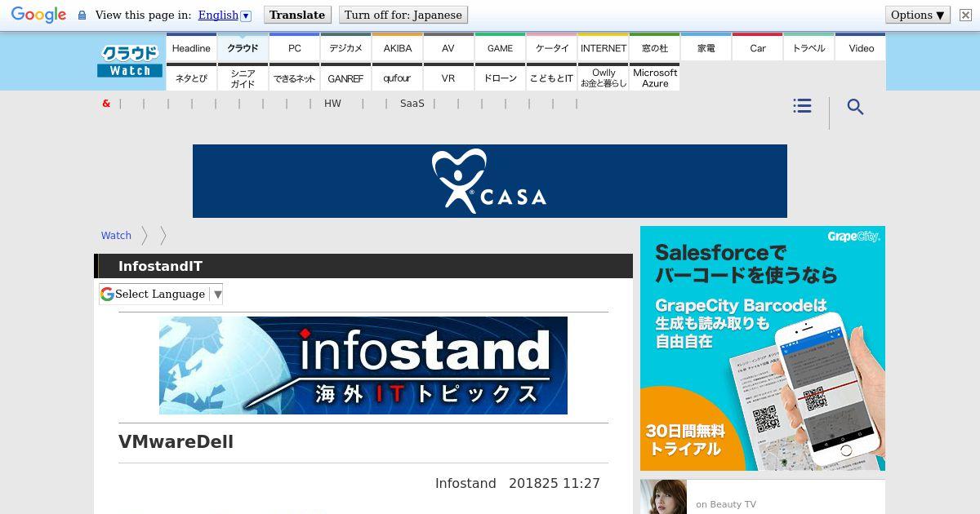
Task: Open the AKIBA tab
Action: tap(397, 47)
